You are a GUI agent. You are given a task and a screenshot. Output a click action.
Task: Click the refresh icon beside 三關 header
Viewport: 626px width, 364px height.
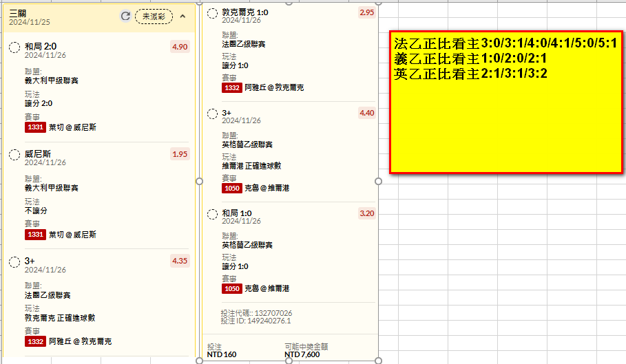coord(125,17)
